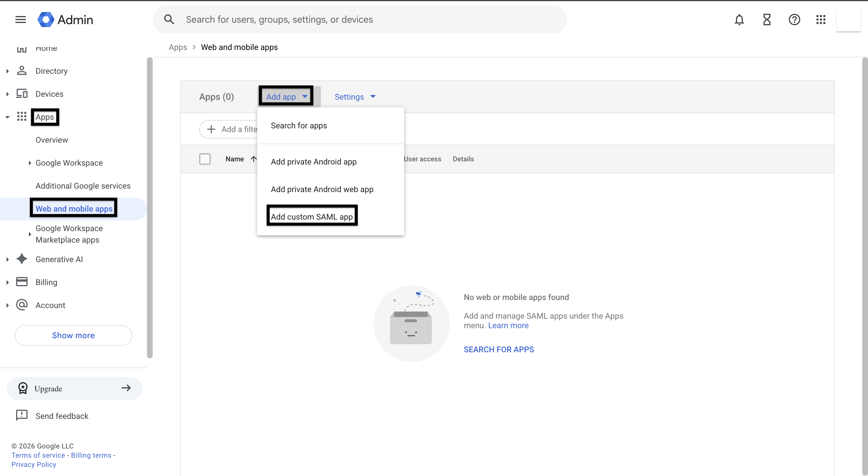Open Additional Google services
The image size is (868, 476).
click(x=83, y=186)
